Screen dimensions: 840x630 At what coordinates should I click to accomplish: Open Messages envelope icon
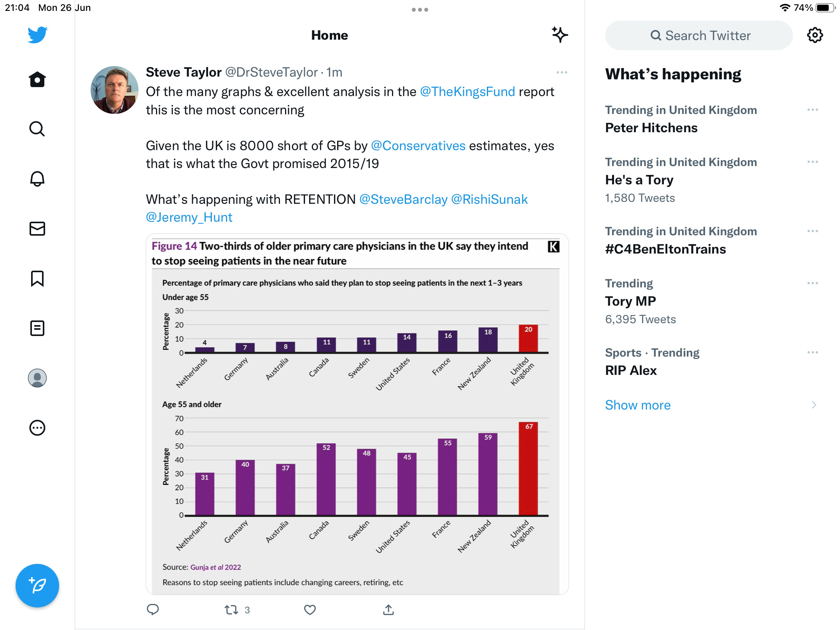click(37, 229)
